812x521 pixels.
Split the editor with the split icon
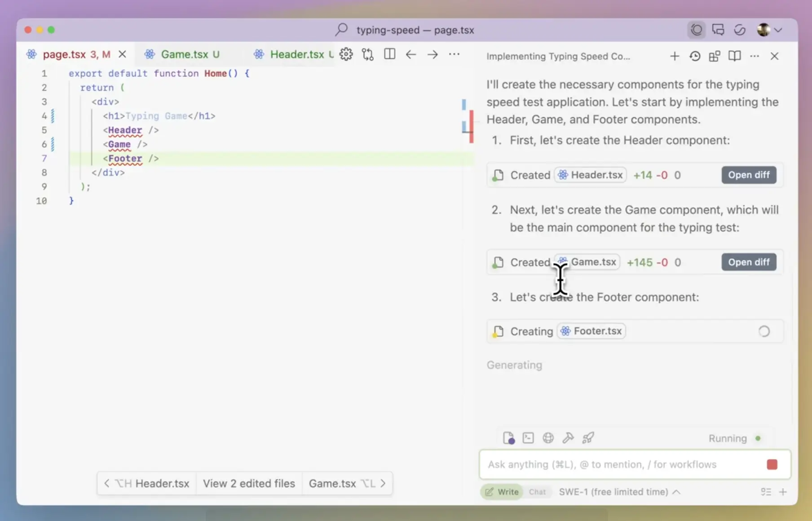(390, 54)
